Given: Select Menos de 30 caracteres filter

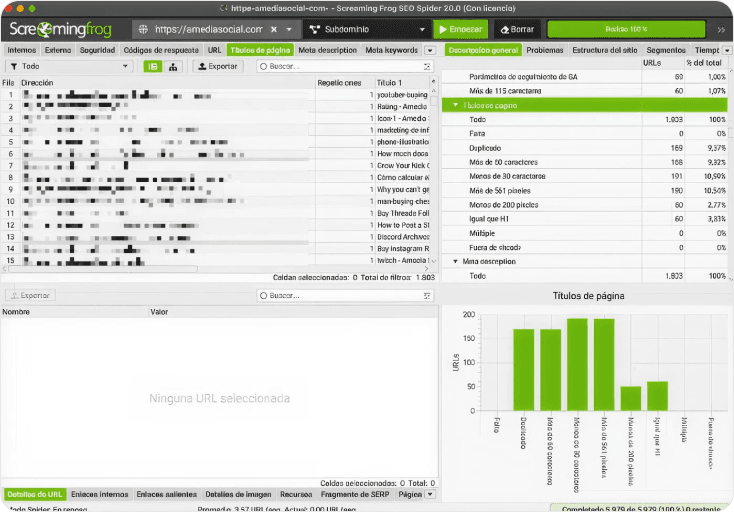Looking at the screenshot, I should coord(585,176).
